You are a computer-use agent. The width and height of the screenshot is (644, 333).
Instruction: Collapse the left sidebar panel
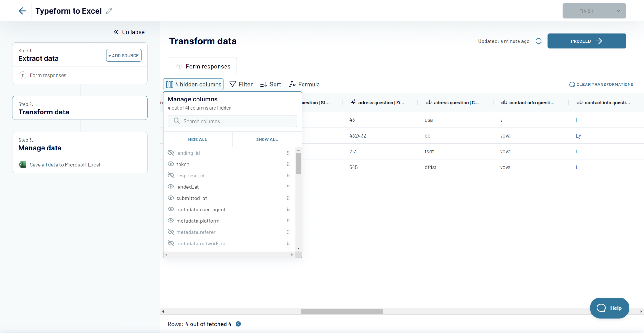point(129,32)
